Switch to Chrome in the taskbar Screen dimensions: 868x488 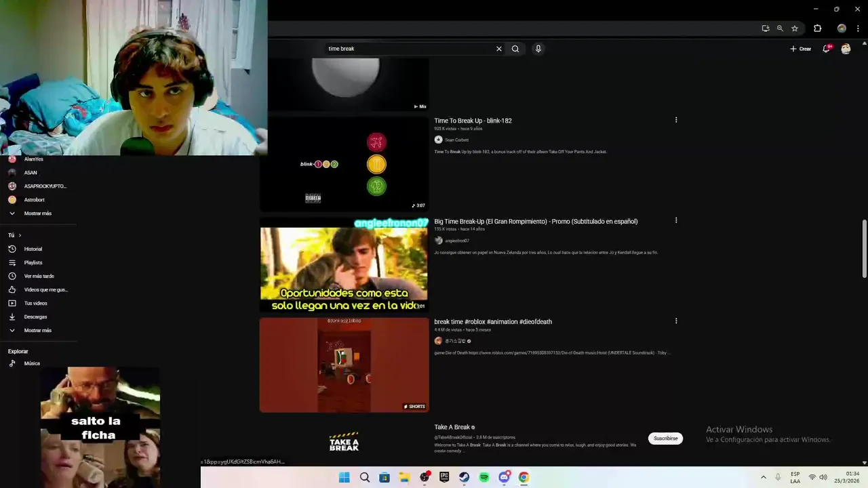524,477
